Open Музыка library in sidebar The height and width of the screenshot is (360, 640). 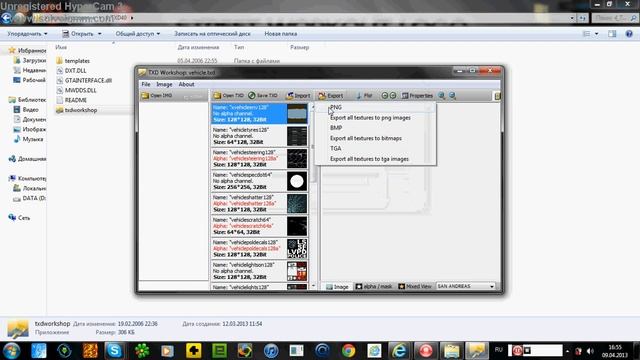click(x=28, y=139)
